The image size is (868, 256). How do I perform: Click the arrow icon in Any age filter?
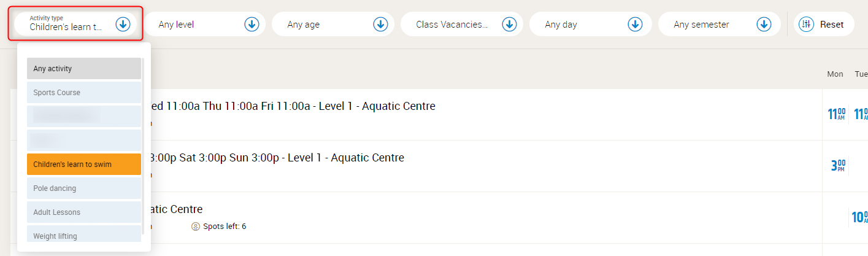click(x=380, y=25)
